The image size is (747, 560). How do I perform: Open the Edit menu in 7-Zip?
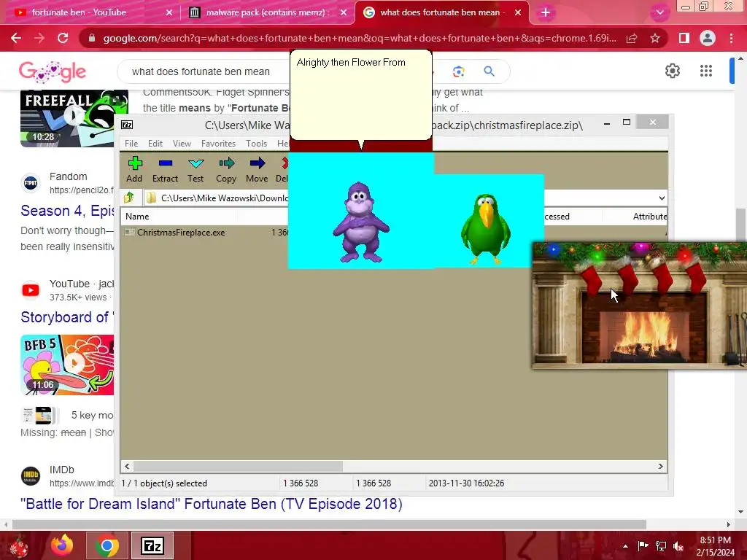click(155, 144)
